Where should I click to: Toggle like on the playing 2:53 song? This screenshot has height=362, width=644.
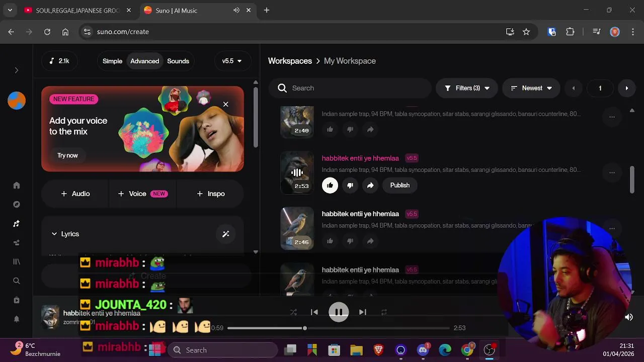coord(330,186)
